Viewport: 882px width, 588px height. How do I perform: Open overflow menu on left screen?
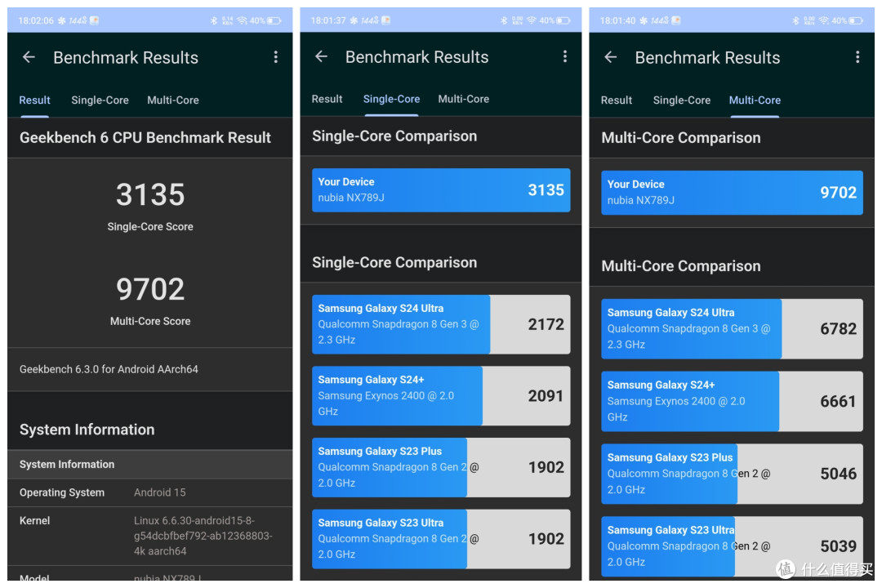click(x=276, y=57)
